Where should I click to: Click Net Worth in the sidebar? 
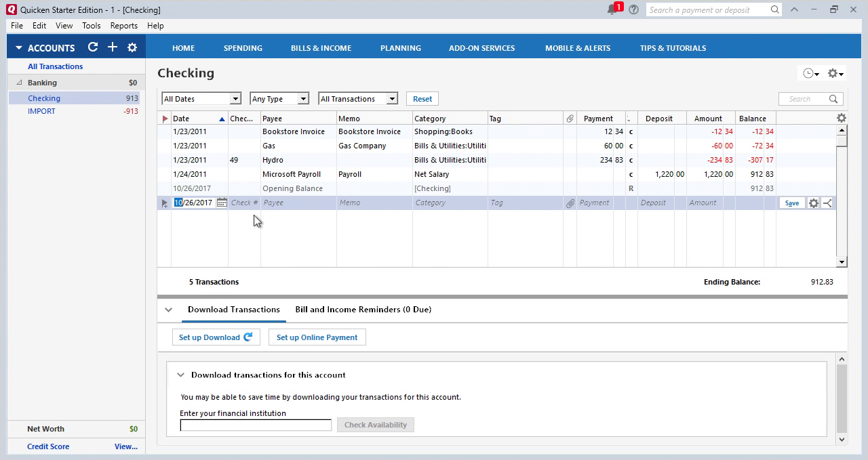(x=45, y=429)
